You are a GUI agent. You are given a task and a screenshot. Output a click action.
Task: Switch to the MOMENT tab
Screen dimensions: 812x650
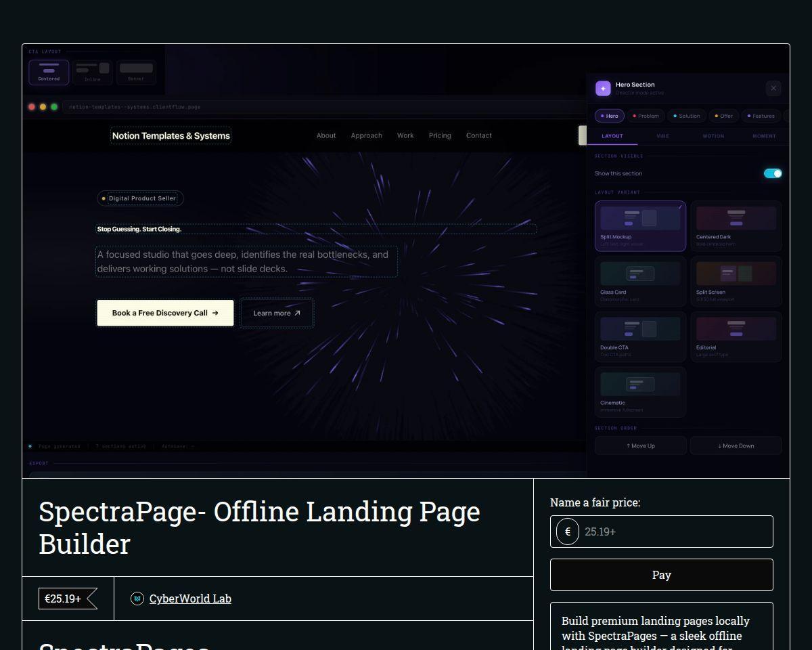[x=764, y=136]
